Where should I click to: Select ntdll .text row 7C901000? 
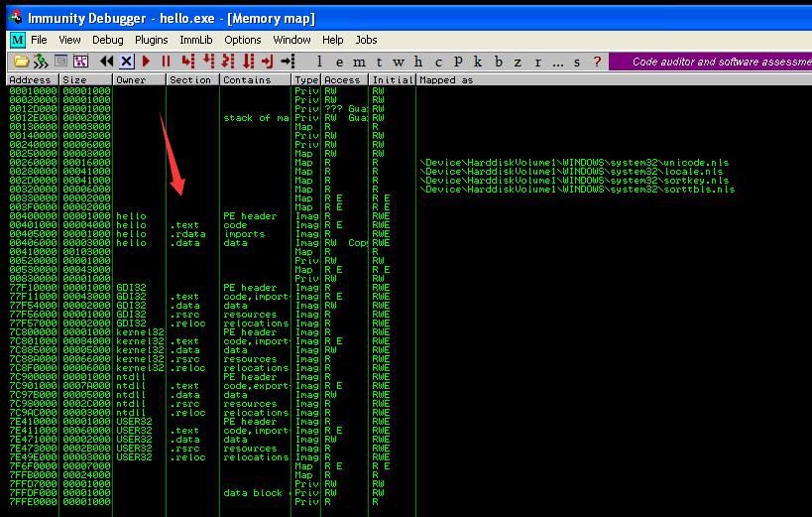pyautogui.click(x=409, y=386)
